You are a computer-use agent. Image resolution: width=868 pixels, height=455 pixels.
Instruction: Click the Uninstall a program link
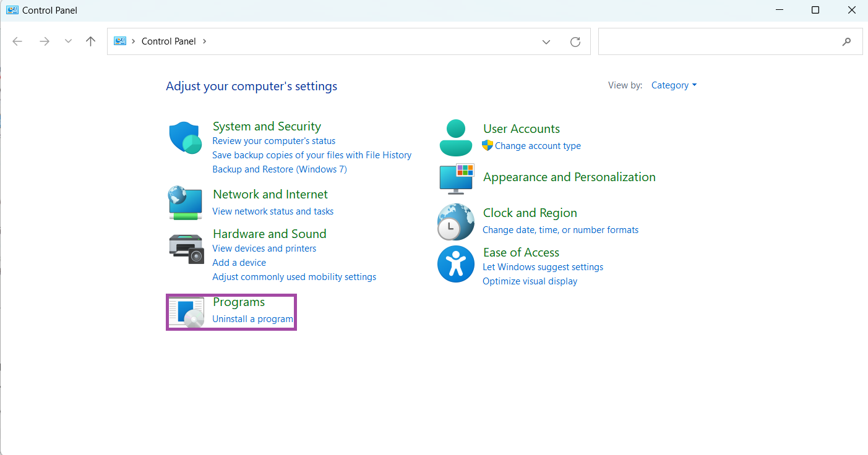coord(252,319)
